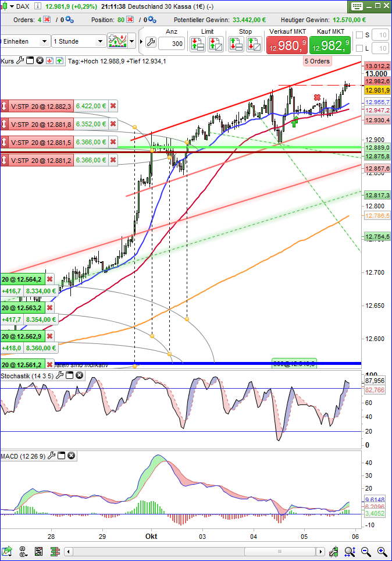Click the scrollbar left arrow
392x561 pixels.
[x=68, y=551]
